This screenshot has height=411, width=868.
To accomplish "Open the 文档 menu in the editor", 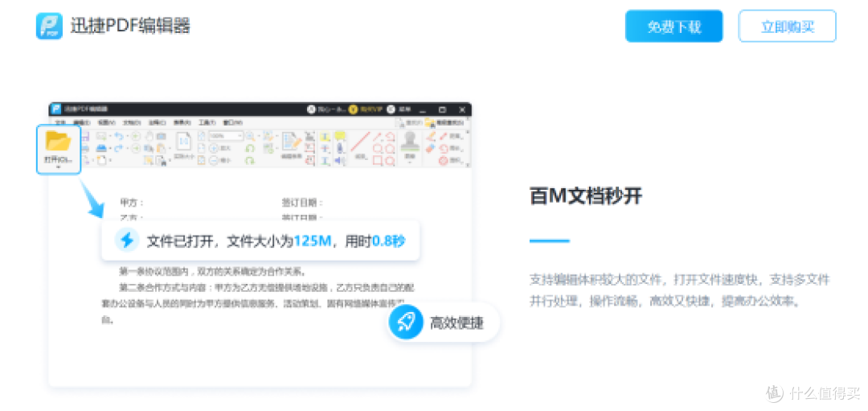I will point(131,122).
